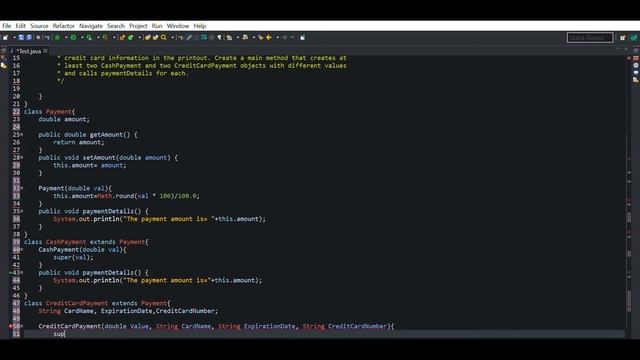Click 'return amount;' on line 26
Image resolution: width=640 pixels, height=360 pixels.
79,142
